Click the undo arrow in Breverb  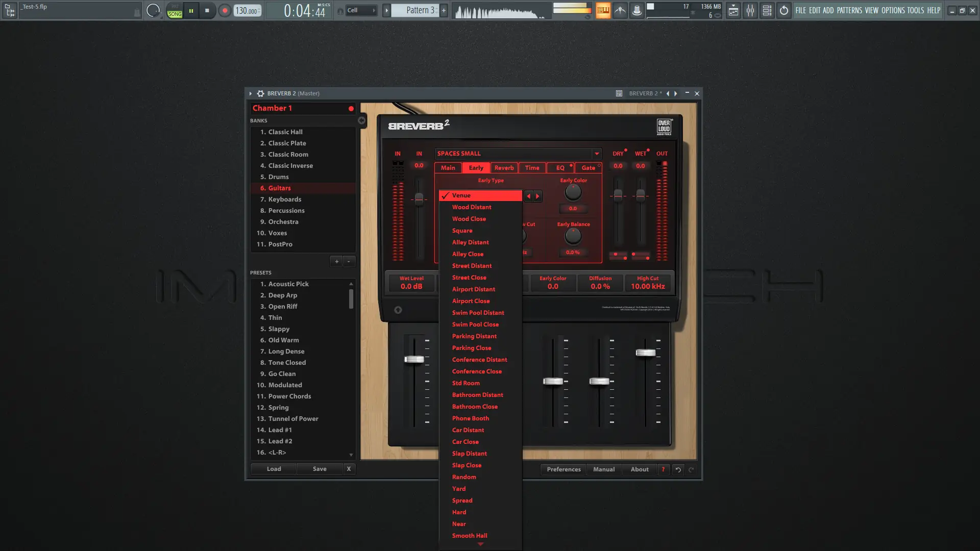678,469
